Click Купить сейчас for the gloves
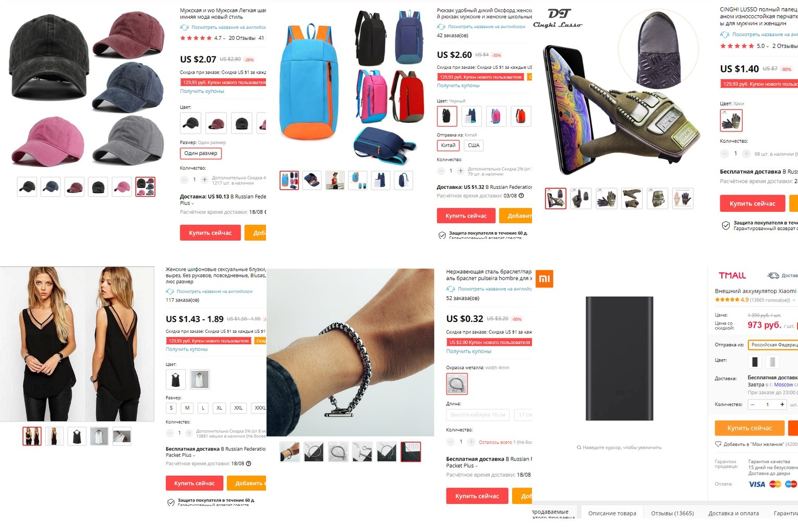Screen dimensions: 798x532 tap(752, 203)
